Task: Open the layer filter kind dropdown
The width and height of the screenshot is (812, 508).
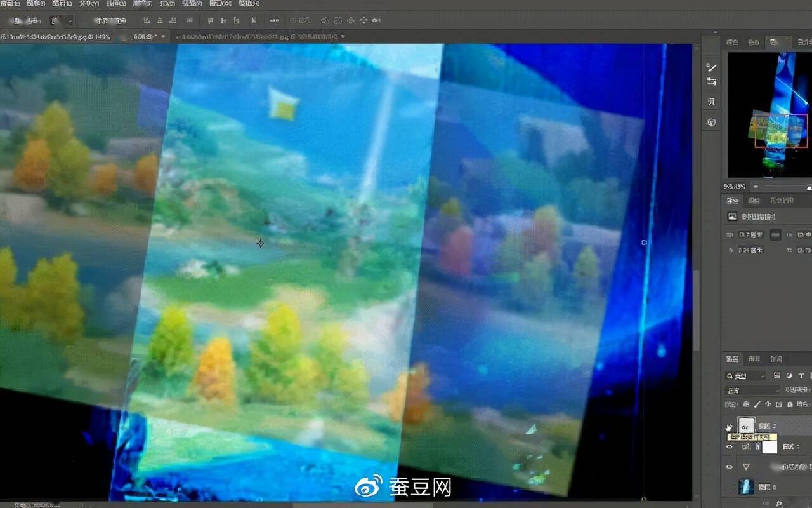Action: point(746,376)
